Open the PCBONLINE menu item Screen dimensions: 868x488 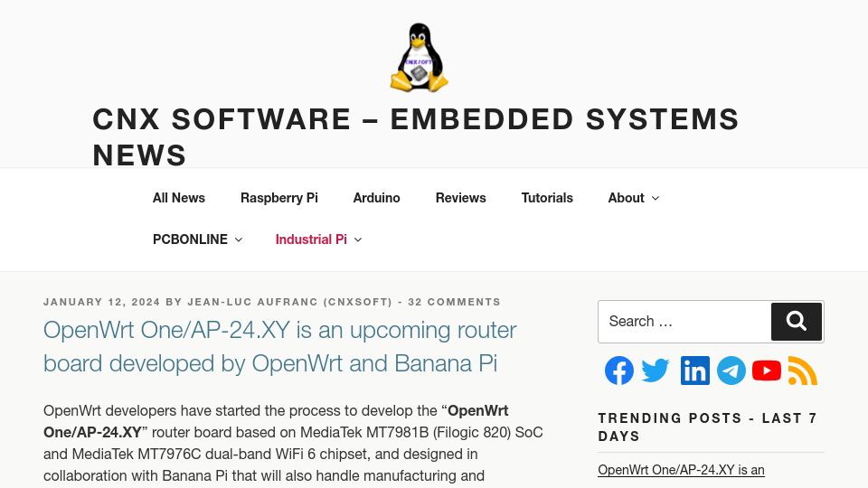click(x=190, y=239)
